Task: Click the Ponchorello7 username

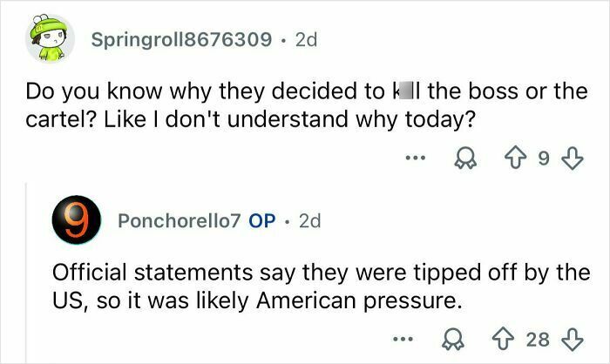Action: pos(179,221)
